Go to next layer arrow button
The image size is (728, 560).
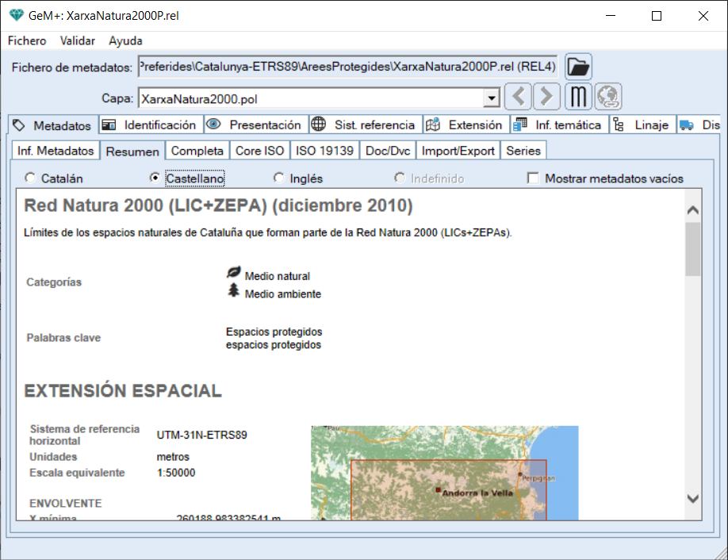click(546, 98)
